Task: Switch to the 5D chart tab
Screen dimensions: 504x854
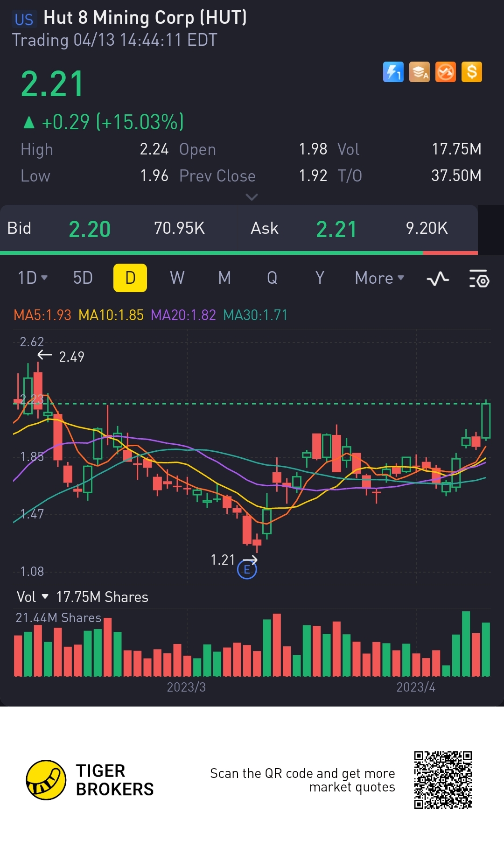Action: coord(83,278)
